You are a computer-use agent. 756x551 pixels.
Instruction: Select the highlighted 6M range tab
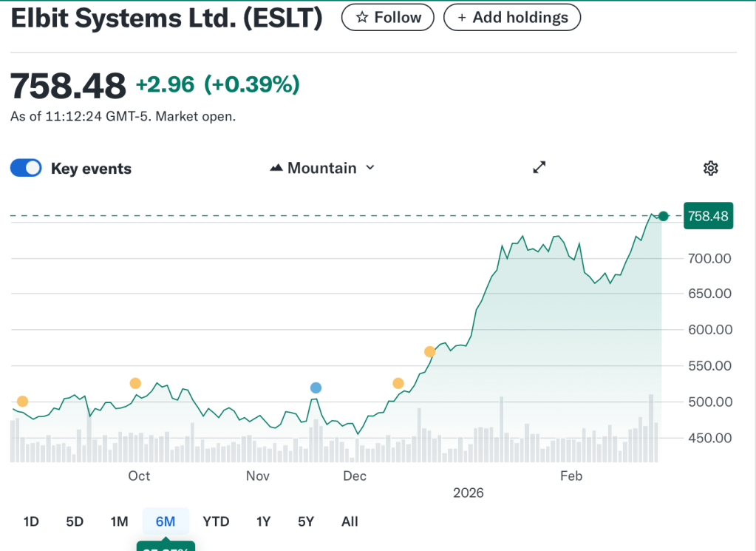(166, 521)
